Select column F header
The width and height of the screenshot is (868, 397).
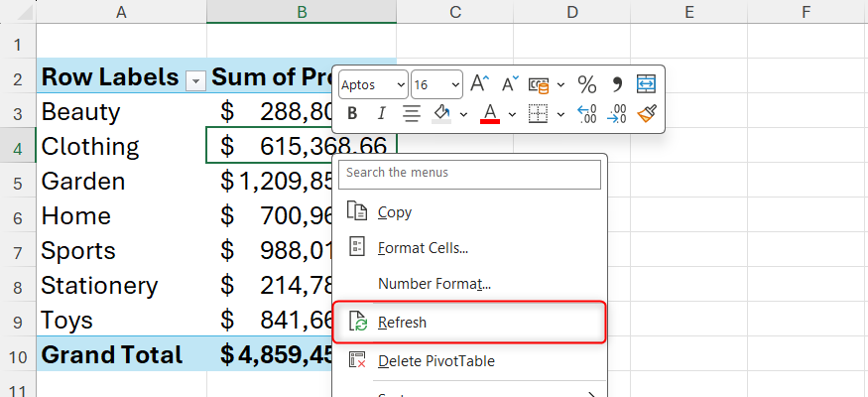coord(806,12)
